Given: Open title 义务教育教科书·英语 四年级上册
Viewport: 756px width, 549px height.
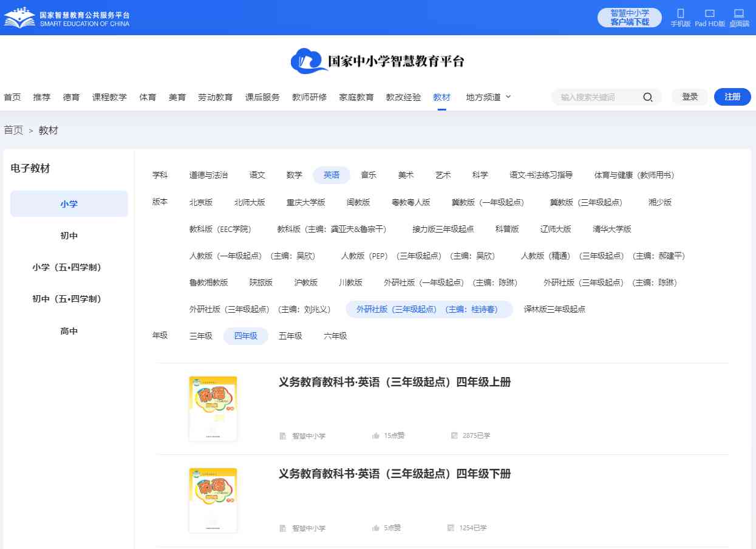Looking at the screenshot, I should pos(395,382).
